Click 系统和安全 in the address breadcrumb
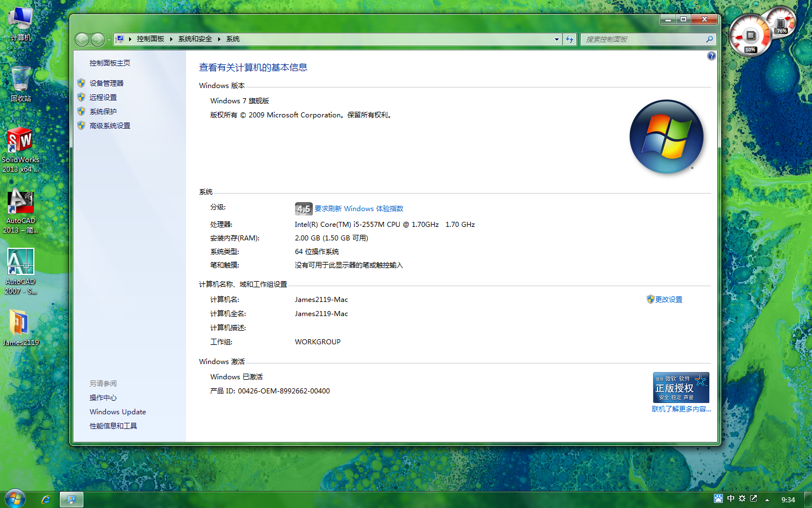This screenshot has width=812, height=508. (195, 39)
